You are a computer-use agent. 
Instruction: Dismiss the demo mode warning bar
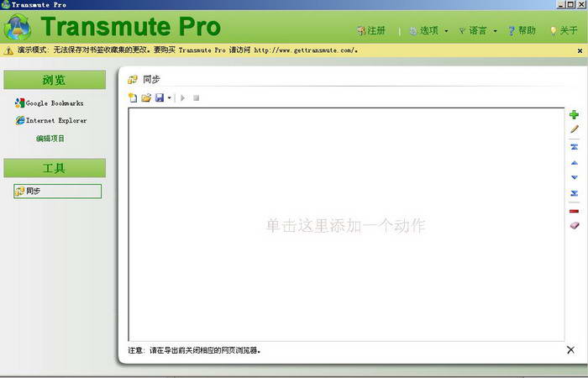[580, 50]
